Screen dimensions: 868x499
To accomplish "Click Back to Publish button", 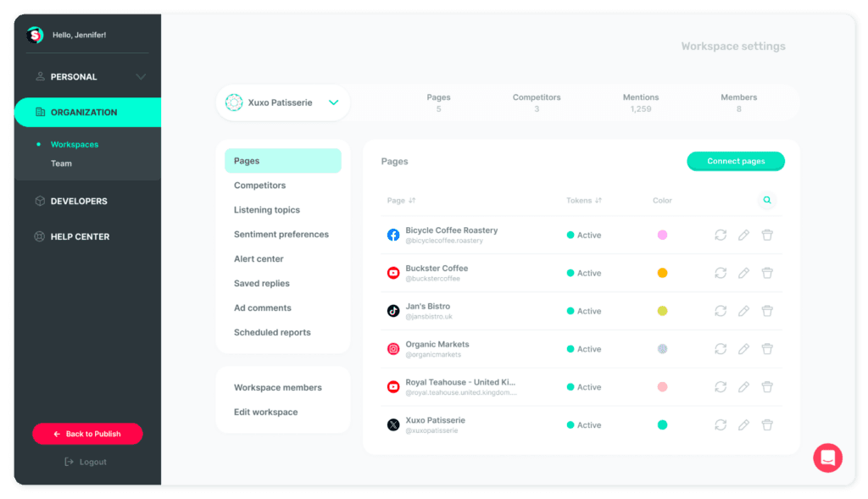I will click(87, 434).
